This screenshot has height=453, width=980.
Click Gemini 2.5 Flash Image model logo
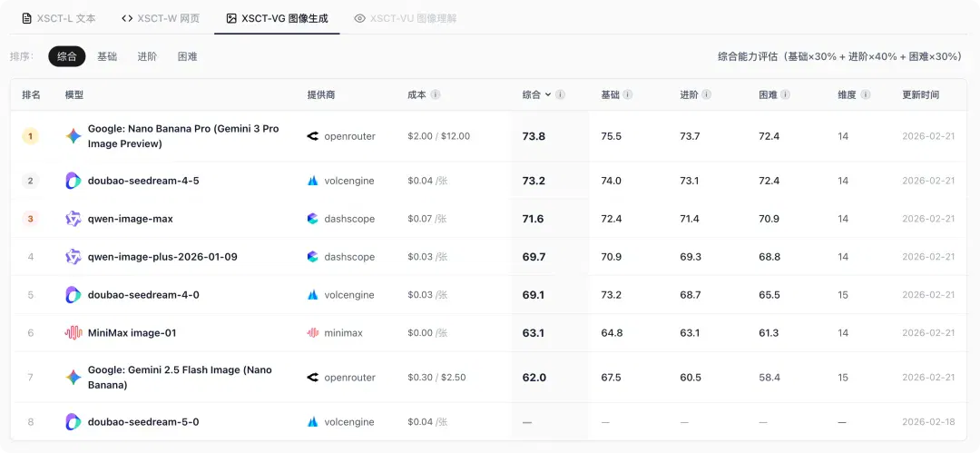[x=73, y=378]
